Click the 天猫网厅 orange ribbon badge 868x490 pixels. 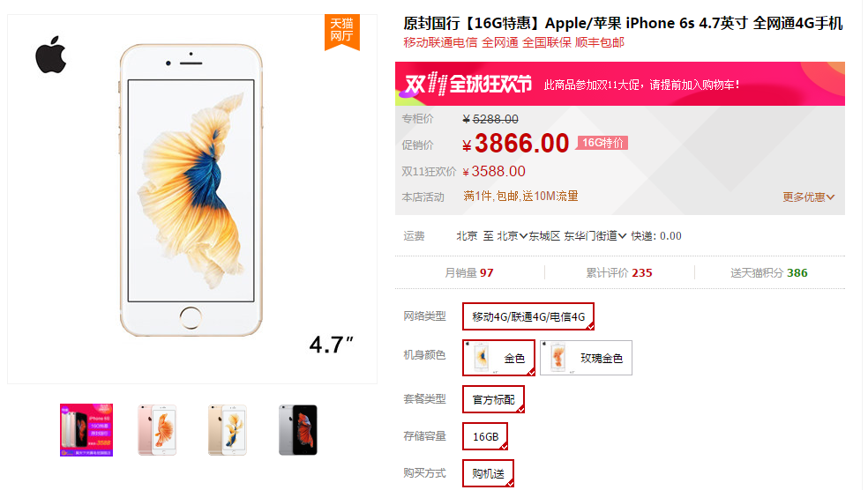(x=341, y=32)
